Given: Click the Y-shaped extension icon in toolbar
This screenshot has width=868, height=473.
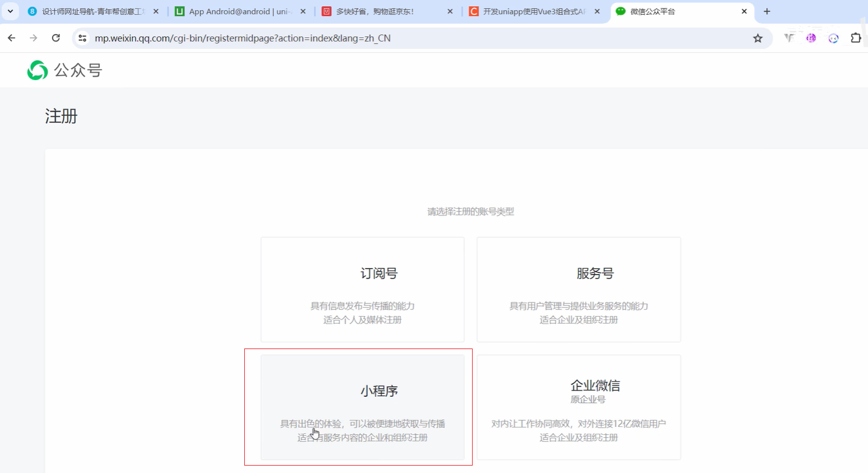Looking at the screenshot, I should [x=789, y=38].
